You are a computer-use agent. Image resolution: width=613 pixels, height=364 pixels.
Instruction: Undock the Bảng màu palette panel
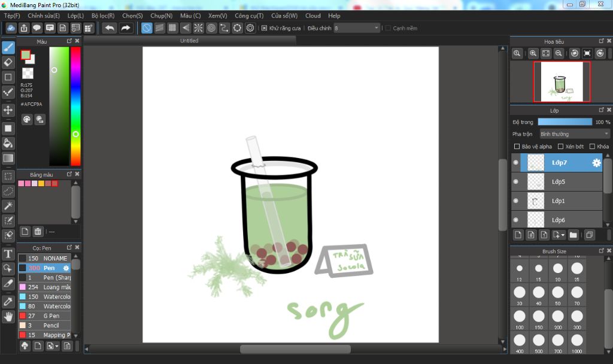69,174
